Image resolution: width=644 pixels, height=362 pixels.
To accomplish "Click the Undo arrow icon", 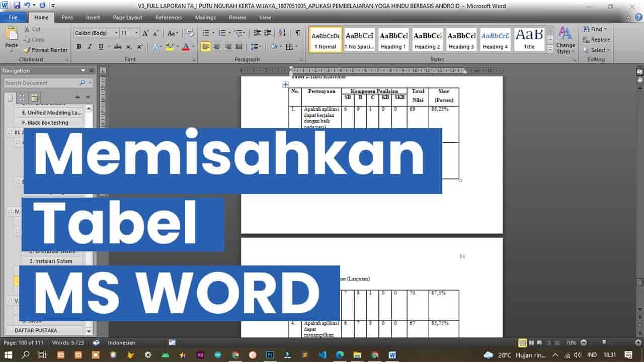I will [x=28, y=6].
